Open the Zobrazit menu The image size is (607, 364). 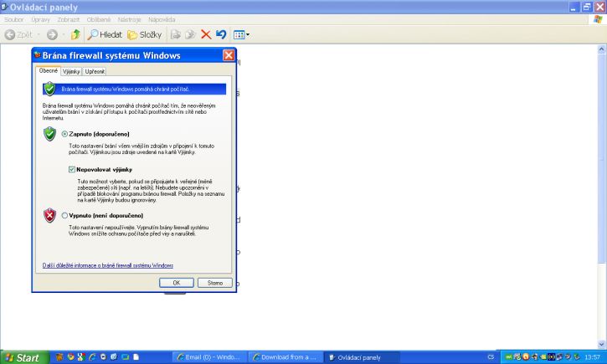click(x=68, y=19)
